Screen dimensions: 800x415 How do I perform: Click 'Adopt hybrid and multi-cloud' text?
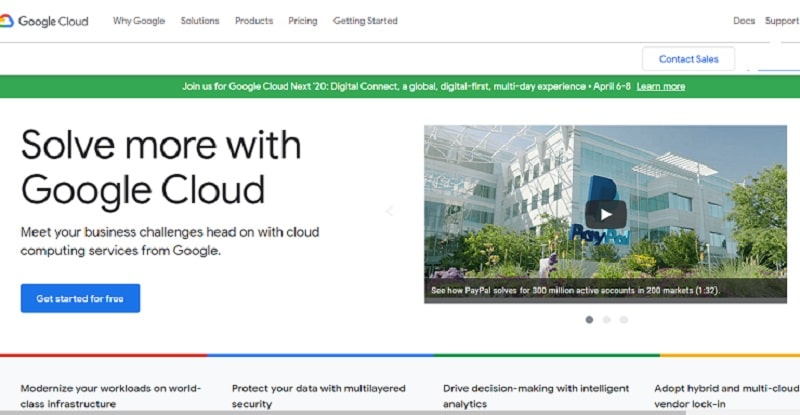pos(727,396)
